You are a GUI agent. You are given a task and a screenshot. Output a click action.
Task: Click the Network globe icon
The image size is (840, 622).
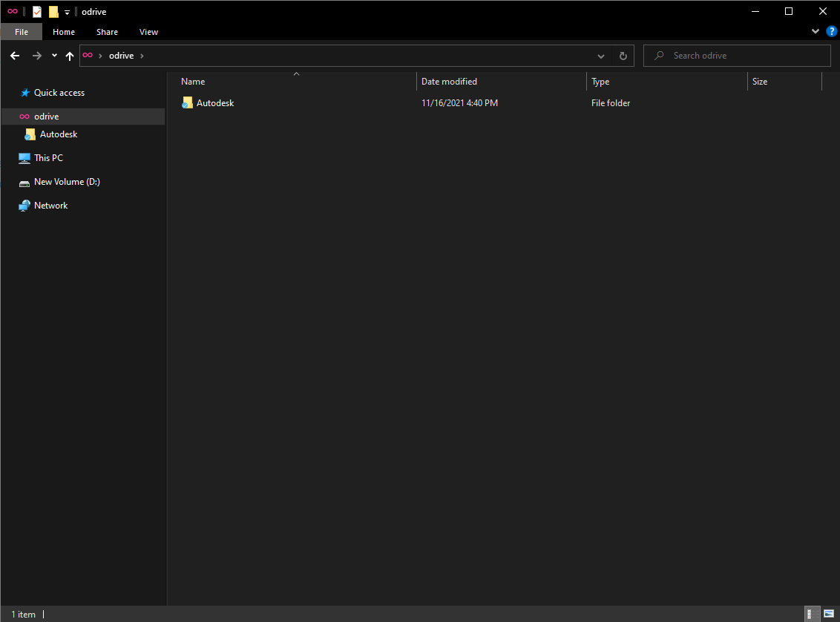click(24, 206)
